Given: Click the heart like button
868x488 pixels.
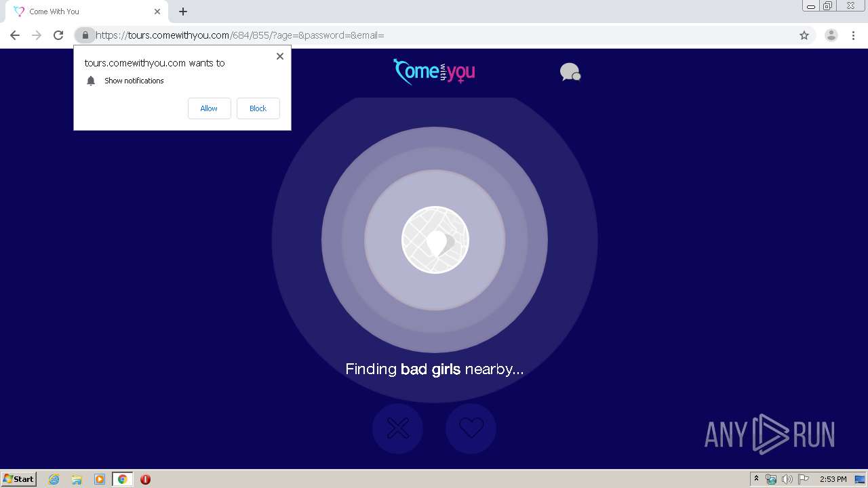Looking at the screenshot, I should click(x=471, y=428).
